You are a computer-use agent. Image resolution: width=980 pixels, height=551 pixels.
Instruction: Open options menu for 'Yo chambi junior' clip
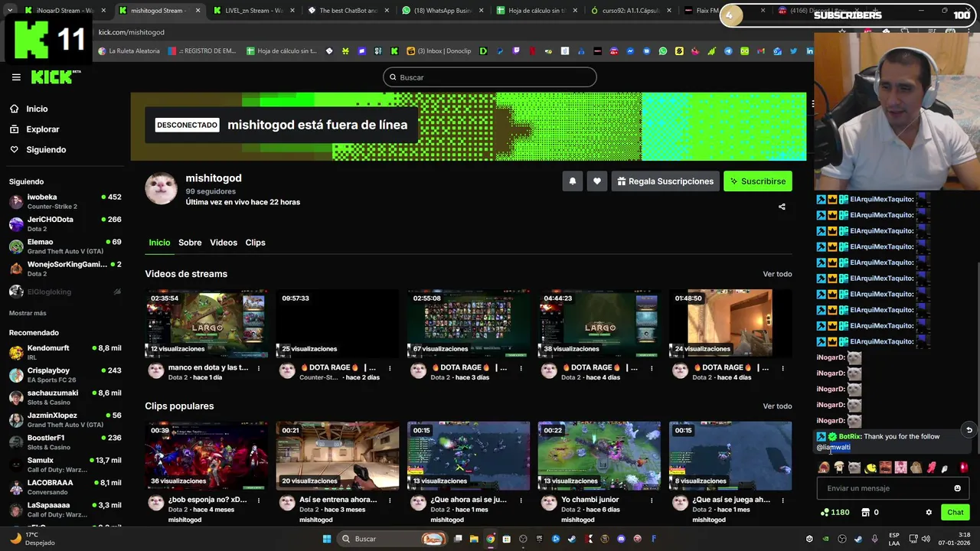[652, 500]
